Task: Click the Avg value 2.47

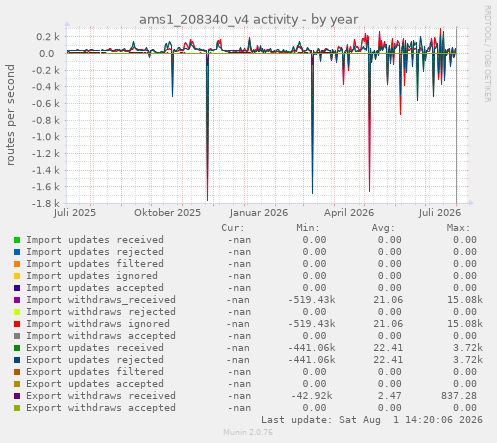Action: (x=389, y=396)
